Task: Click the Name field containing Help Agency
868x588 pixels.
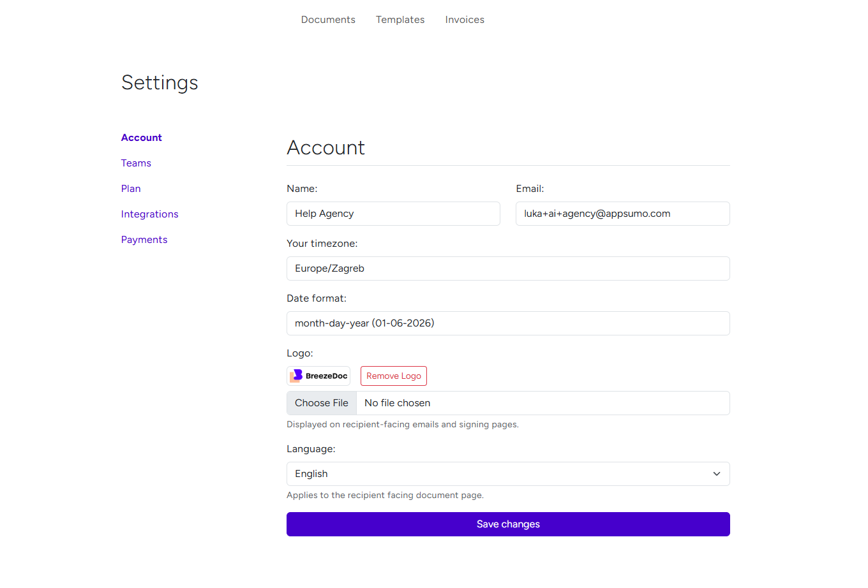Action: click(393, 214)
